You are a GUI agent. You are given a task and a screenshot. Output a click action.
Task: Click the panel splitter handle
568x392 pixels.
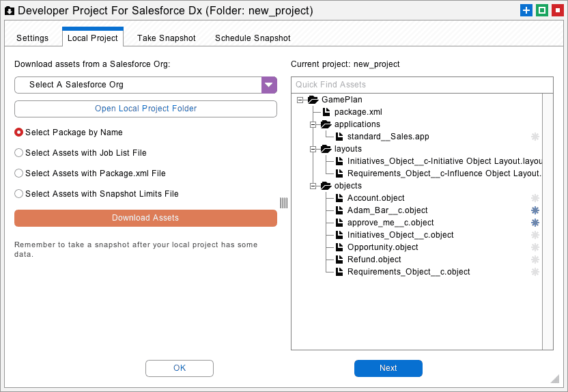point(283,203)
